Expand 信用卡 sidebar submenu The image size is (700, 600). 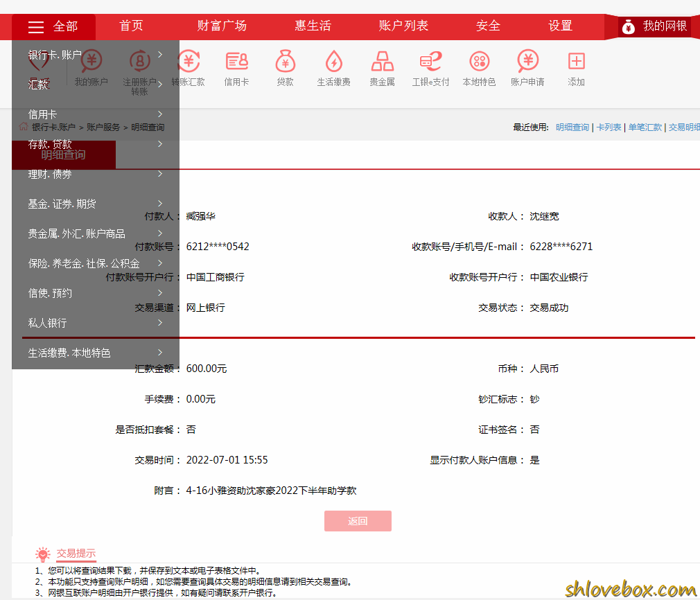click(x=96, y=114)
